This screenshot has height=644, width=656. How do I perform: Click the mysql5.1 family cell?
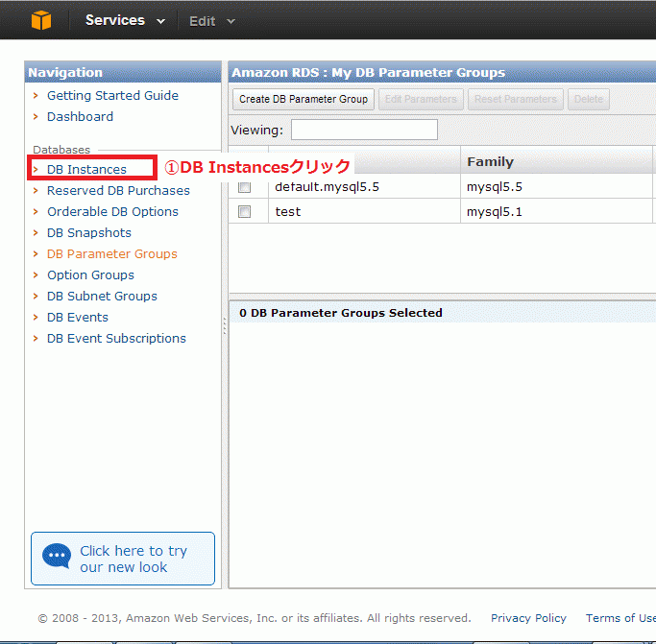pyautogui.click(x=495, y=212)
